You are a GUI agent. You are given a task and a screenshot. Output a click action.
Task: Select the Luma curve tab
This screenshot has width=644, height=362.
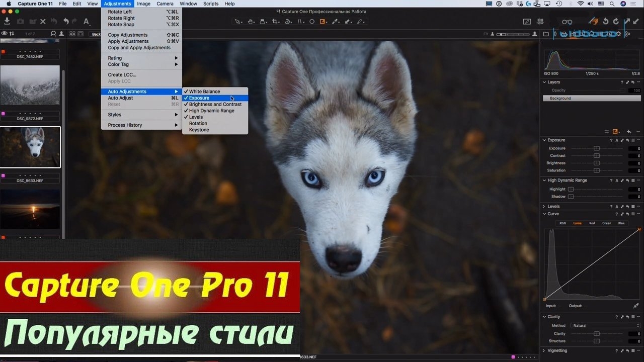(x=578, y=223)
